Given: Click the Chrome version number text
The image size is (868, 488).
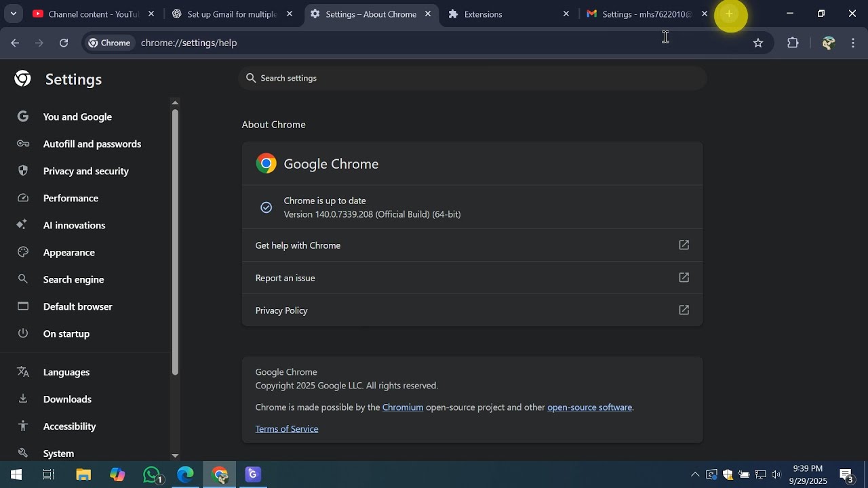Looking at the screenshot, I should (372, 214).
